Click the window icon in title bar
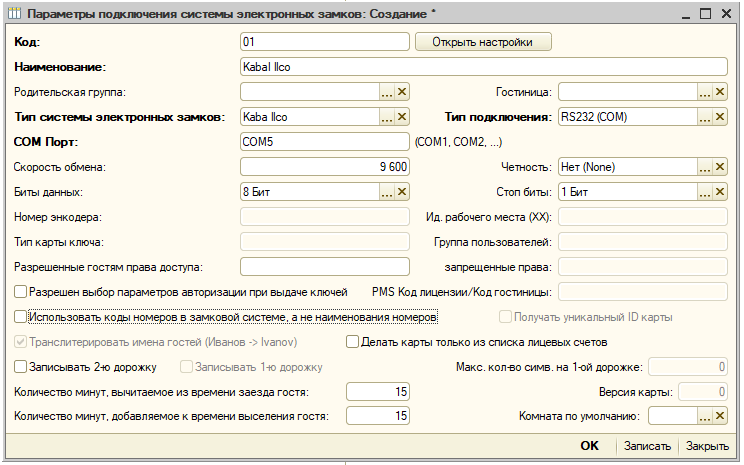The height and width of the screenshot is (465, 744). pos(15,13)
